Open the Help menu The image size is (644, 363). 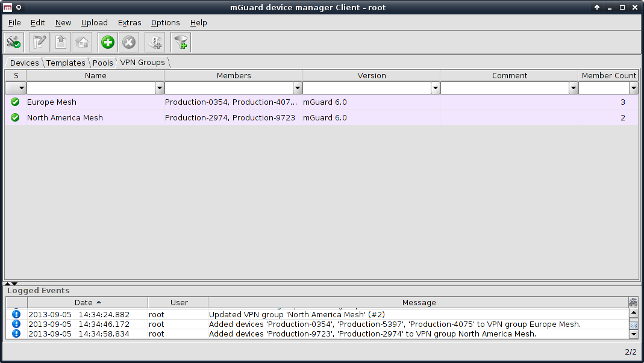point(198,23)
